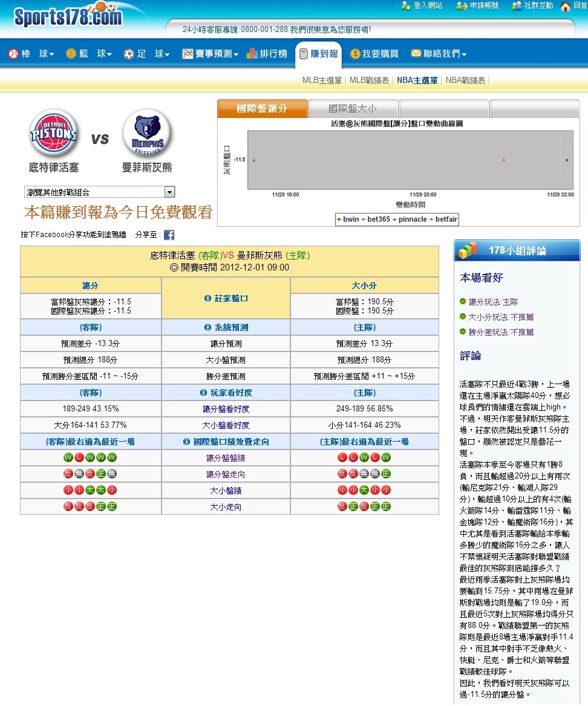The height and width of the screenshot is (706, 588).
Task: Open the 讓分盤看好度 link
Action: (226, 410)
